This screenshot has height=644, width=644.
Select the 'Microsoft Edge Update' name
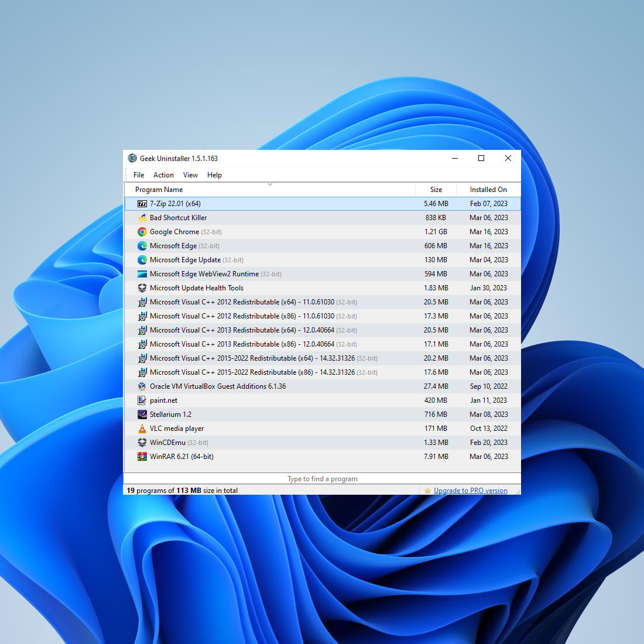point(185,260)
